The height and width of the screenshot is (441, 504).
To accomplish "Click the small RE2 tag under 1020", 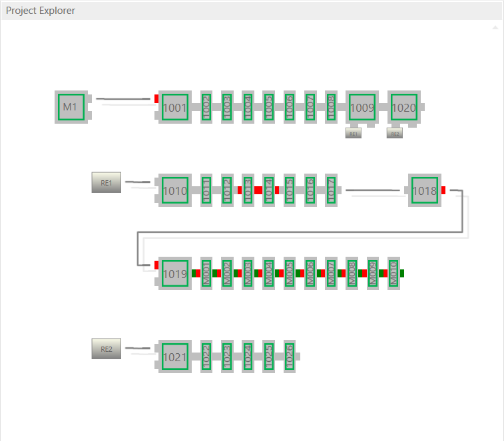I will click(395, 134).
